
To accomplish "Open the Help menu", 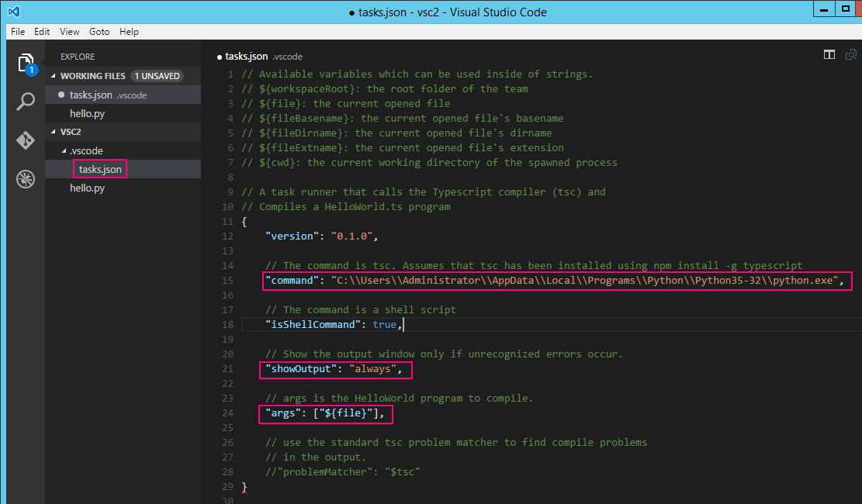I will coord(130,31).
